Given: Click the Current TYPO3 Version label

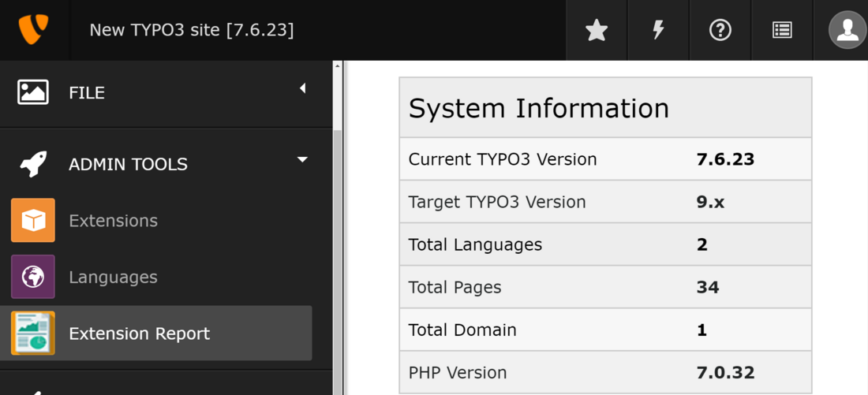Looking at the screenshot, I should tap(503, 159).
